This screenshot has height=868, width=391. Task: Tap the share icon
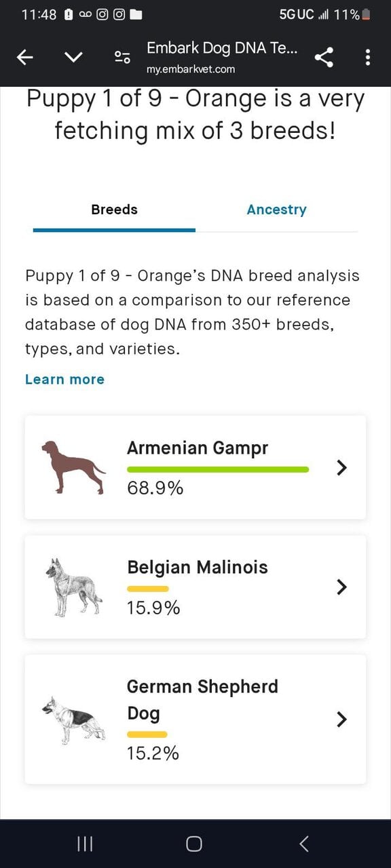pyautogui.click(x=324, y=58)
